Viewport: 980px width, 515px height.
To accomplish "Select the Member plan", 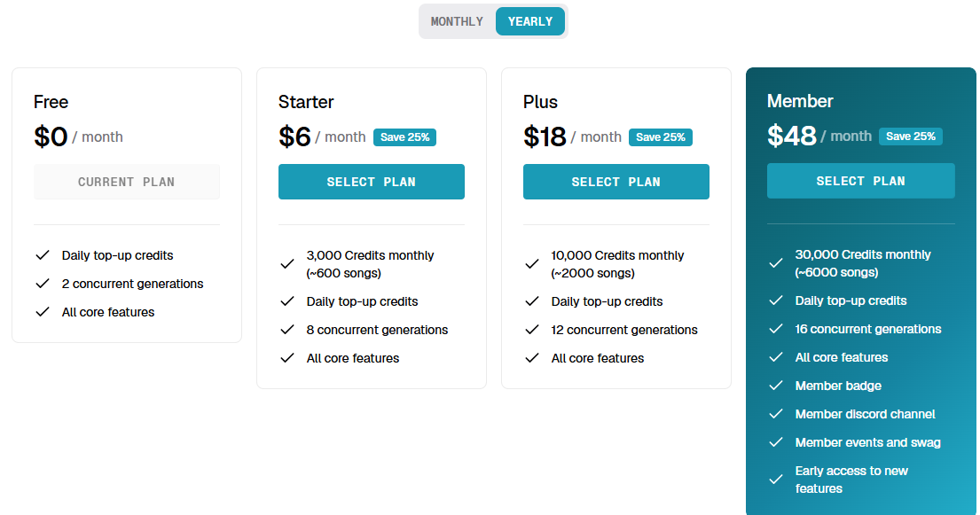I will pos(860,181).
